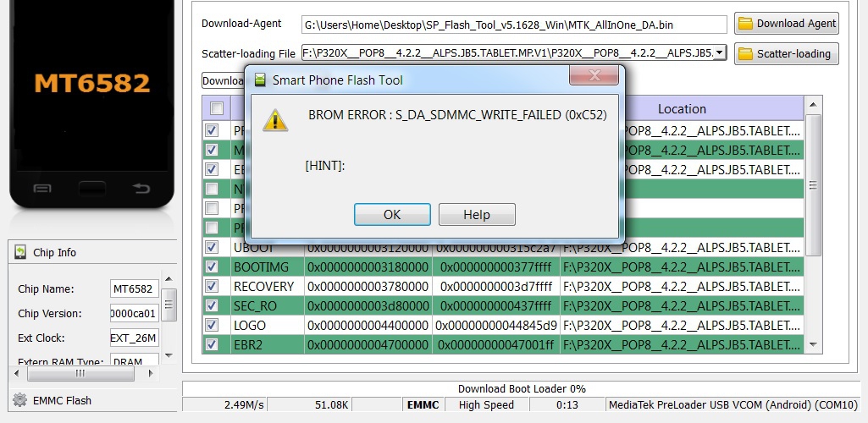Click the Chip Info panel icon
This screenshot has height=423, width=868.
(20, 252)
